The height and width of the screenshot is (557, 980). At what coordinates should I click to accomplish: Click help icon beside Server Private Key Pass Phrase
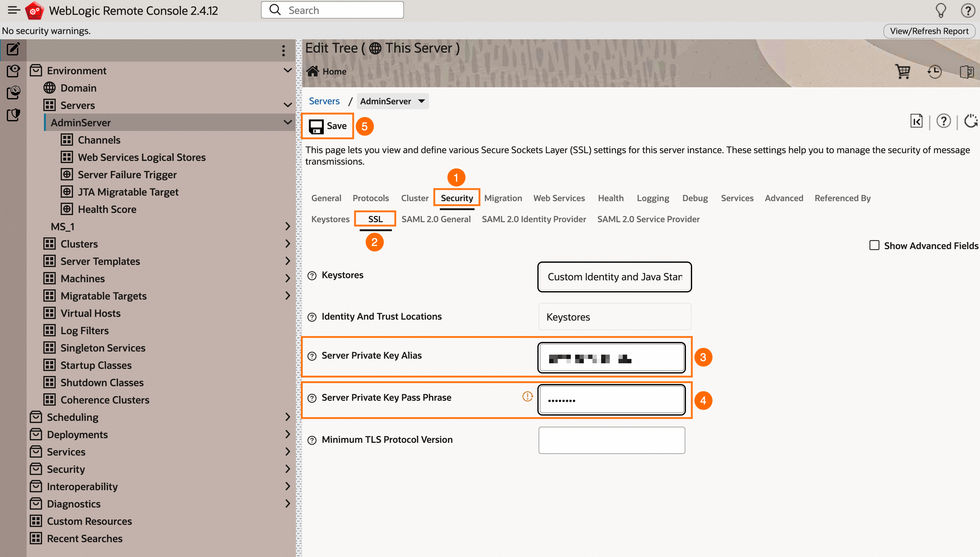coord(312,398)
